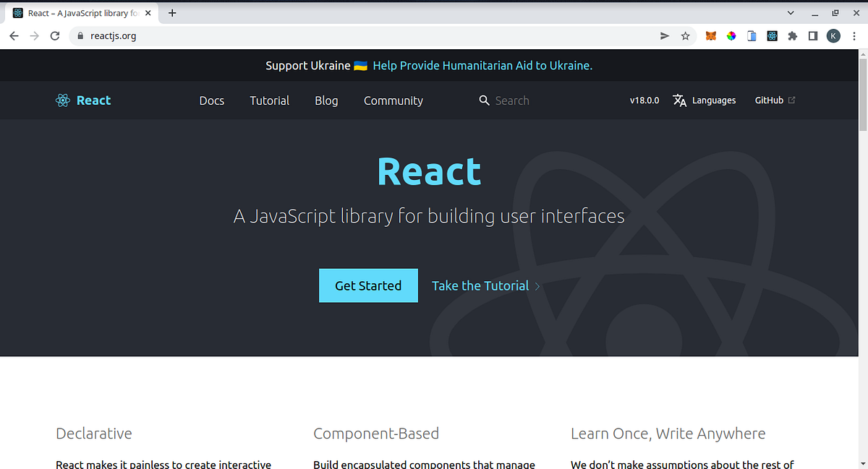Click the React wordmark in navbar
Image resolution: width=868 pixels, height=469 pixels.
click(94, 100)
